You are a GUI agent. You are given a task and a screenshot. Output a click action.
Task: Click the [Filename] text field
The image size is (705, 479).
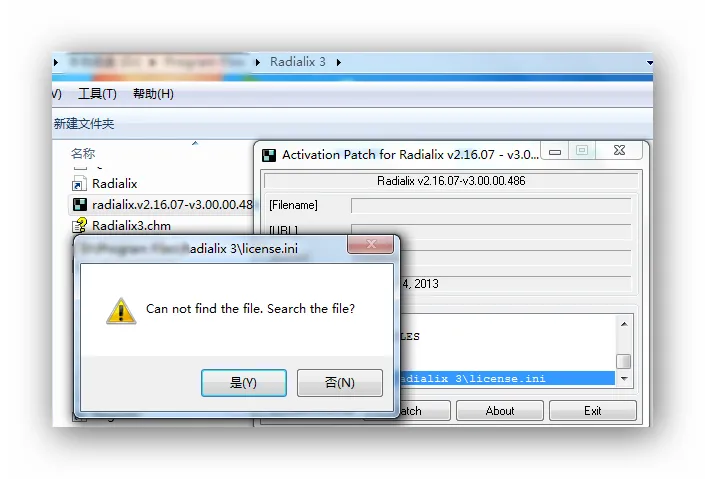click(491, 206)
